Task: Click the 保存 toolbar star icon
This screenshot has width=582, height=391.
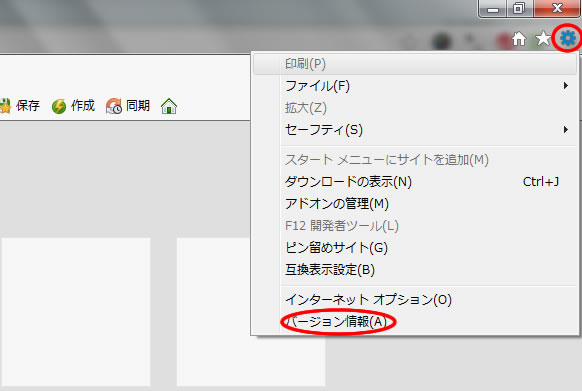Action: pyautogui.click(x=5, y=106)
